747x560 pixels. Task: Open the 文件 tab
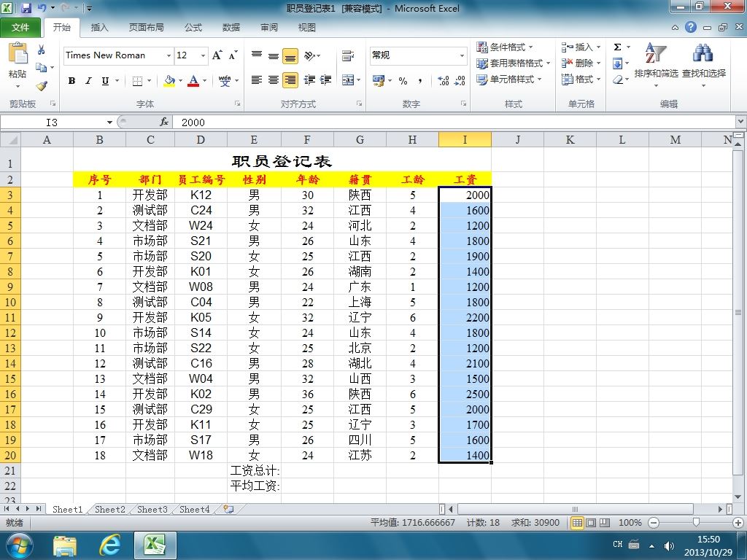click(20, 28)
